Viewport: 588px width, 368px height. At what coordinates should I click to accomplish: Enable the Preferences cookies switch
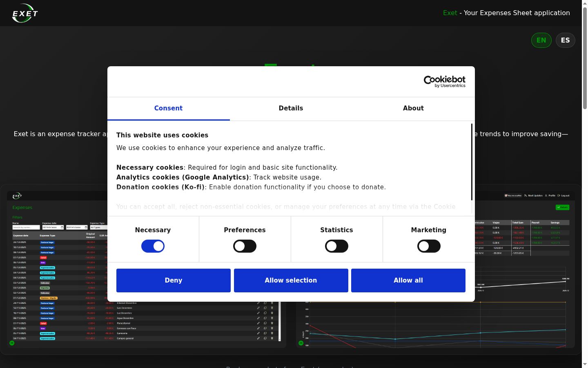click(x=245, y=246)
